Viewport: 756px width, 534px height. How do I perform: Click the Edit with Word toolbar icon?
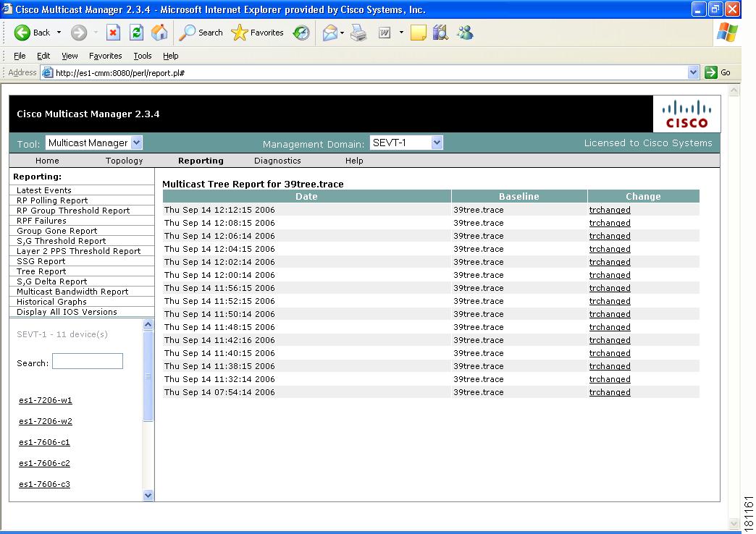pos(385,33)
